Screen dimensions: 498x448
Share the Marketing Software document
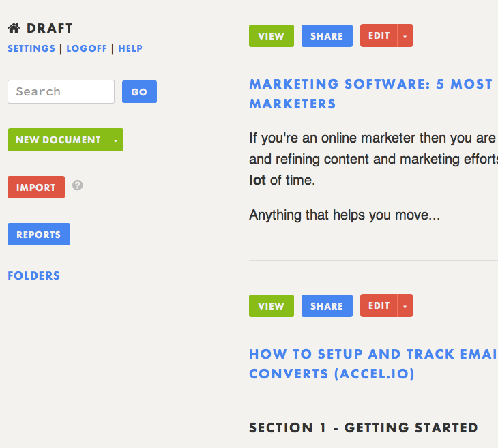pos(327,36)
